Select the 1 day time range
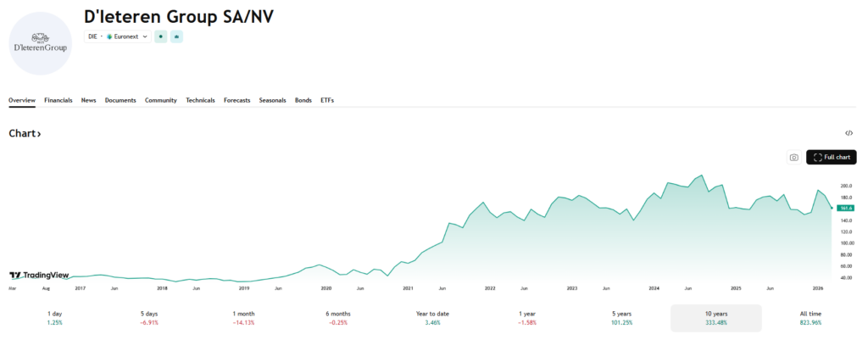 [54, 318]
